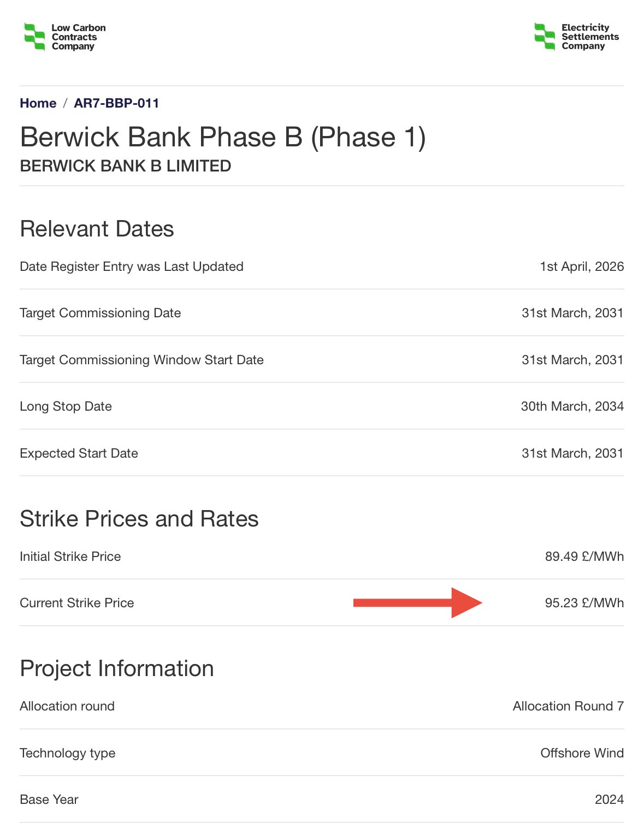Click the Long Stop Date value
The width and height of the screenshot is (644, 829).
572,406
